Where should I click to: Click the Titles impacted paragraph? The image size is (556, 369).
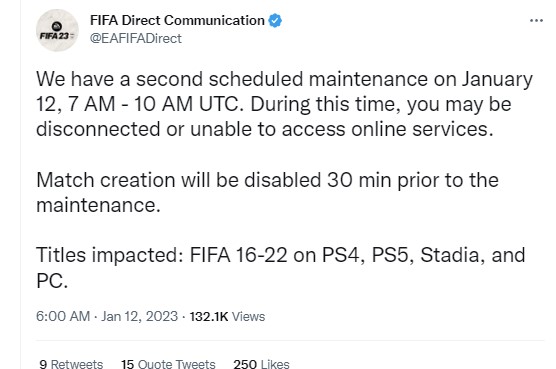280,267
